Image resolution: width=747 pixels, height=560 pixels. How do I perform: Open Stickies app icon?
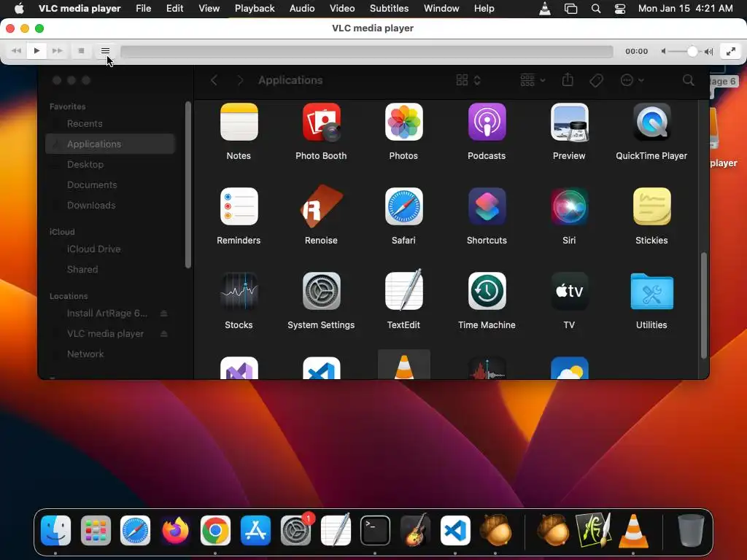point(651,206)
